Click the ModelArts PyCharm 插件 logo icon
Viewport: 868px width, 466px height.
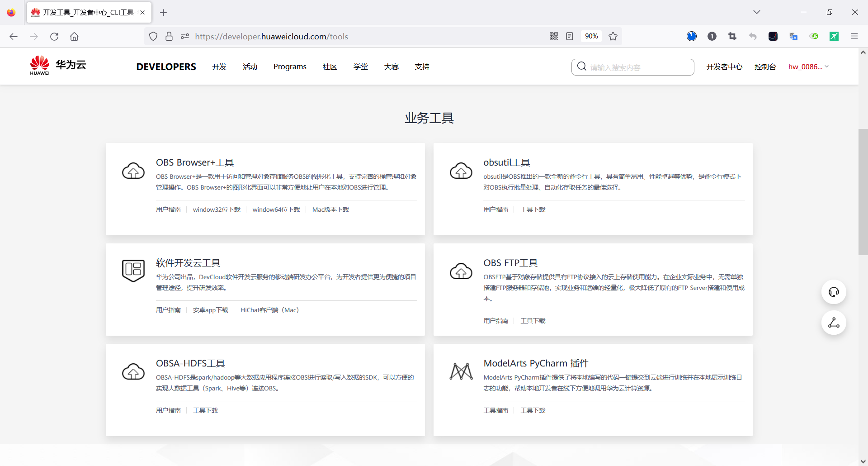461,371
